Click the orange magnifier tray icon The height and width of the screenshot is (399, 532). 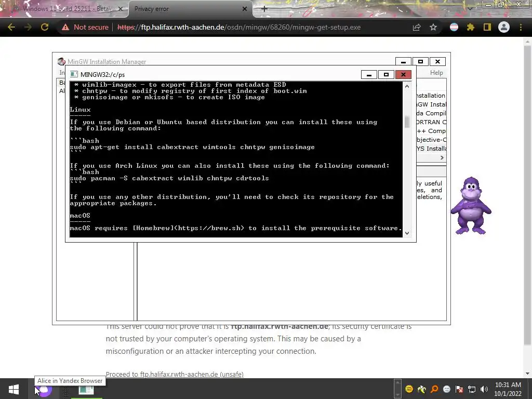point(434,389)
